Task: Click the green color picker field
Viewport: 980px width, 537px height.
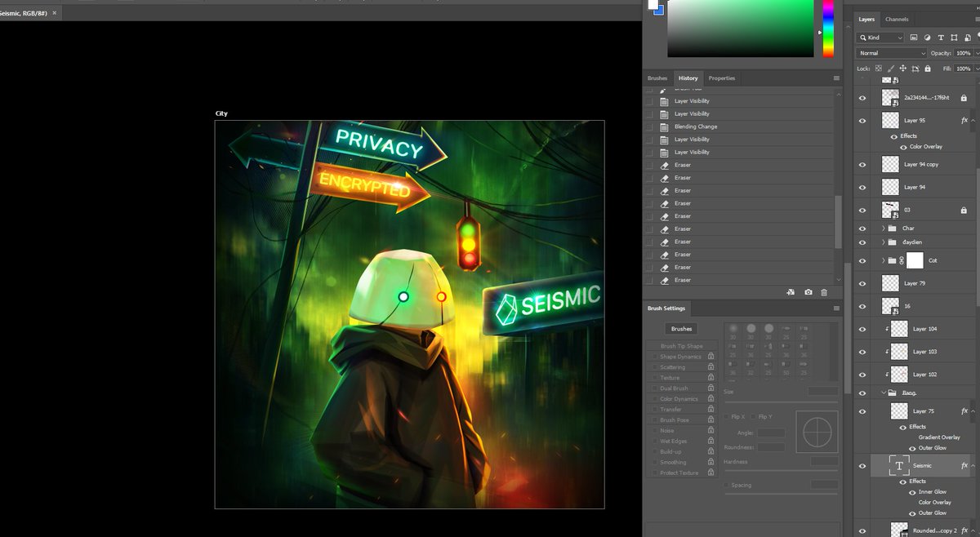Action: [x=741, y=29]
